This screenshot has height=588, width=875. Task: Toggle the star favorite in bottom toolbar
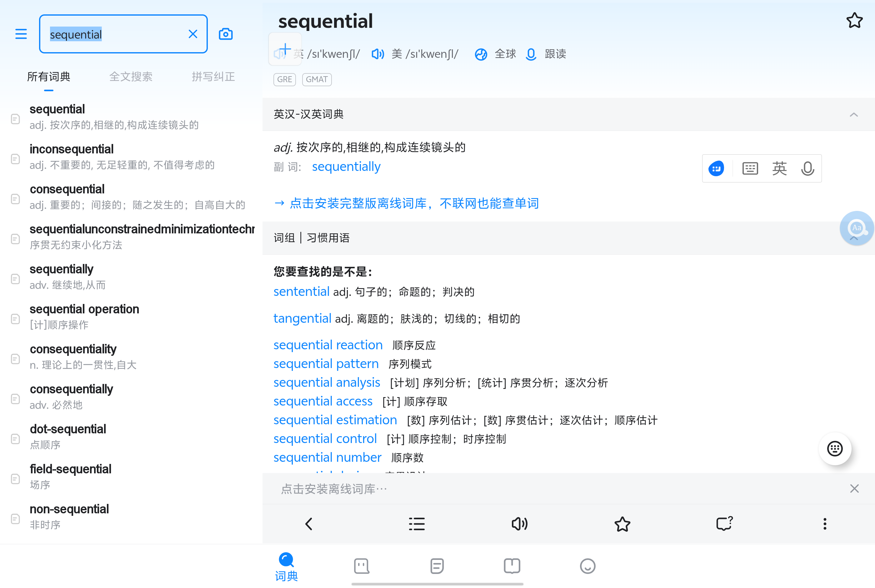point(622,524)
